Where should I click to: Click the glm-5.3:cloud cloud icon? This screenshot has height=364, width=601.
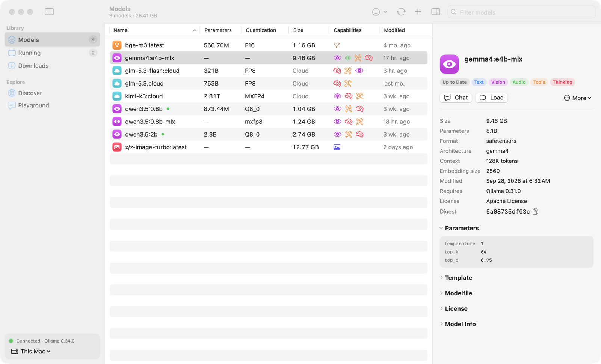tap(117, 83)
